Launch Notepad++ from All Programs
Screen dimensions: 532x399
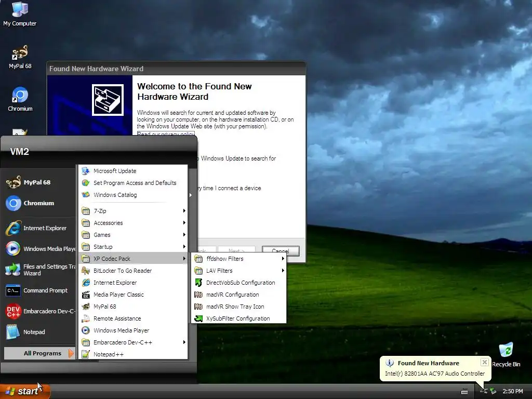133,354
